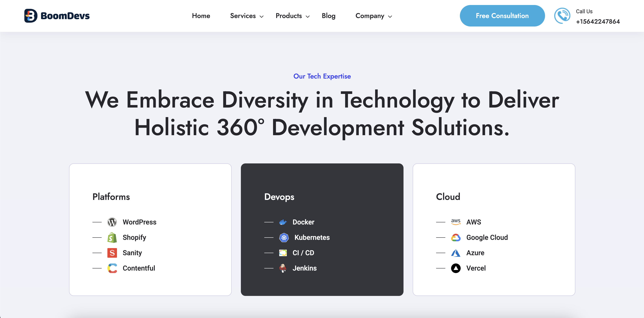The image size is (644, 318).
Task: Click the CI / CD icon
Action: click(x=283, y=253)
